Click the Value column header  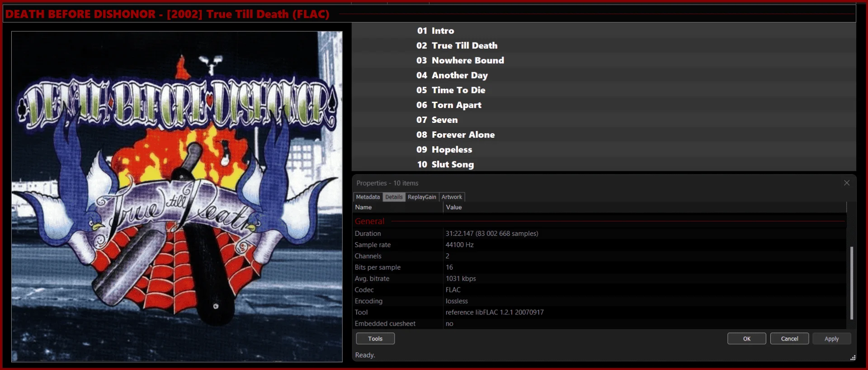645,207
